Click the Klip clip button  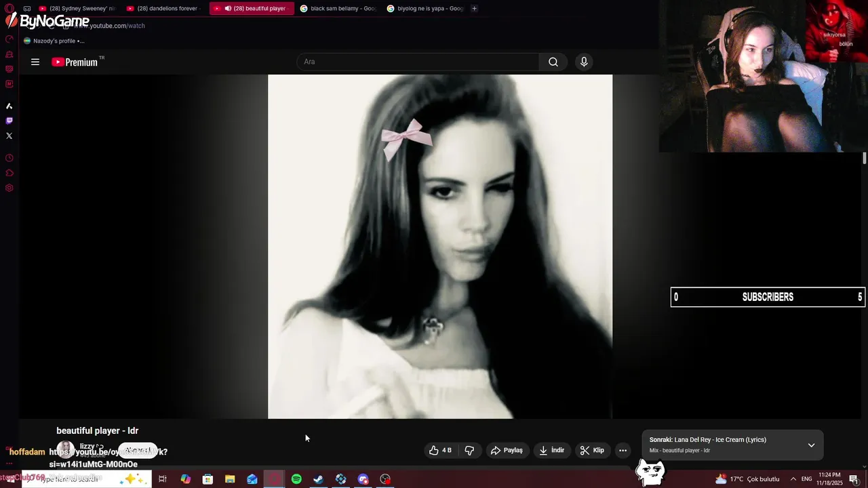(592, 450)
